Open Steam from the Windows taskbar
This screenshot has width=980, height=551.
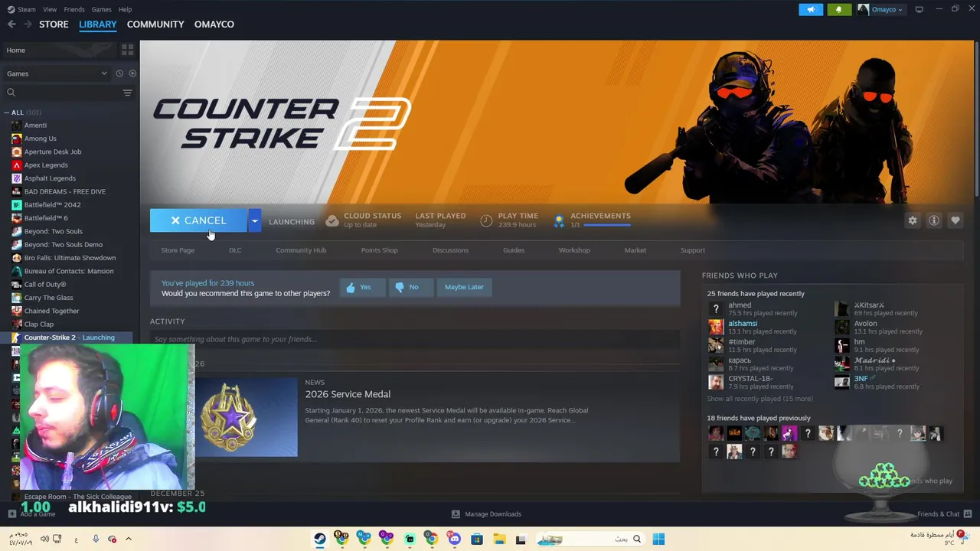pyautogui.click(x=320, y=539)
